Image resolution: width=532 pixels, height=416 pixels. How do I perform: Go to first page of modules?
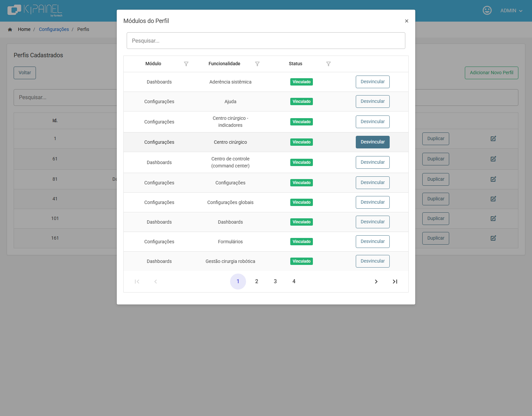point(137,282)
